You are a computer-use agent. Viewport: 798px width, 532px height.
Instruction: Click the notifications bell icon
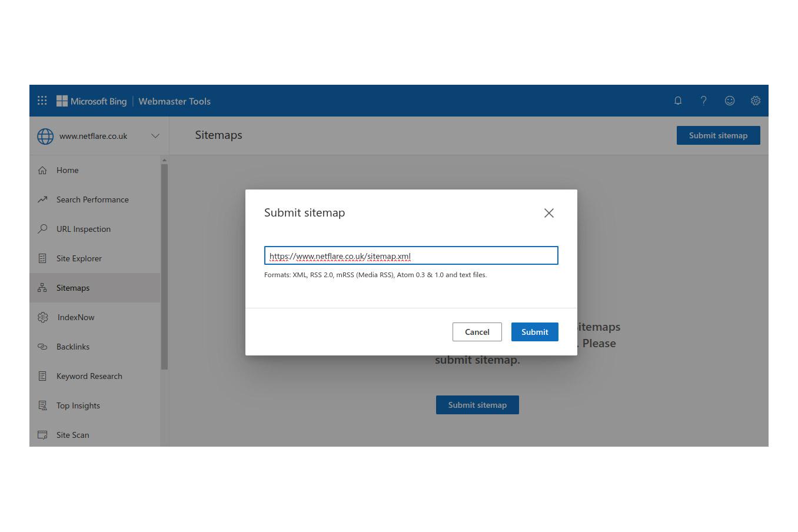(678, 101)
